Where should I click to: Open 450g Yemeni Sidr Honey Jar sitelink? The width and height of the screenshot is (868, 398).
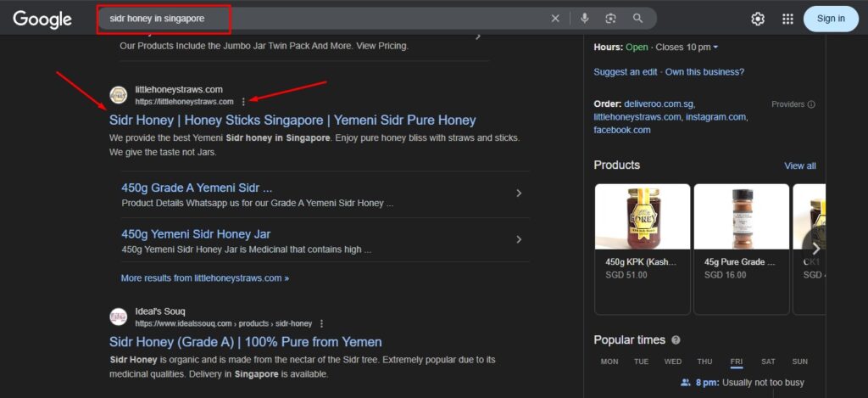click(x=196, y=234)
